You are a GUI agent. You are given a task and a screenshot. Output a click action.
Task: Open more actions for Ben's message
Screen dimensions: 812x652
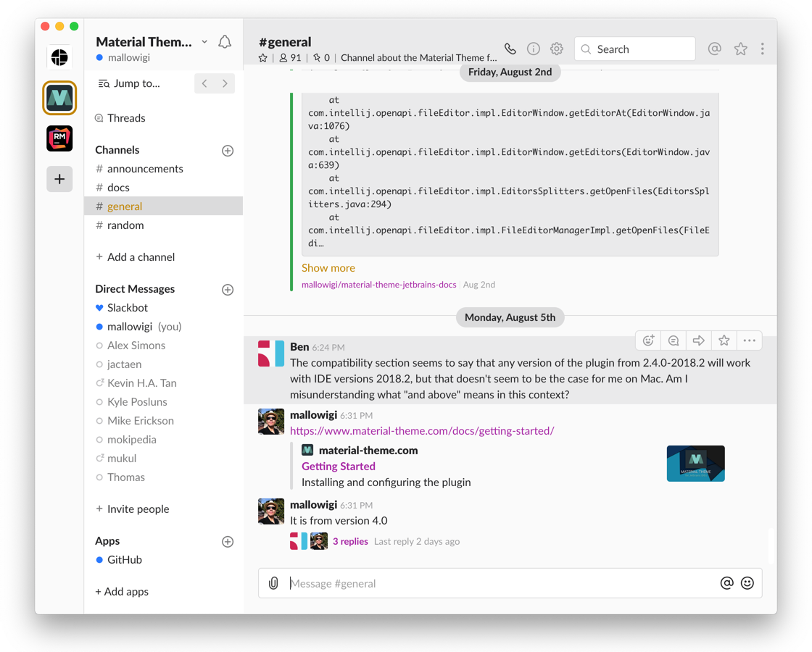click(750, 340)
